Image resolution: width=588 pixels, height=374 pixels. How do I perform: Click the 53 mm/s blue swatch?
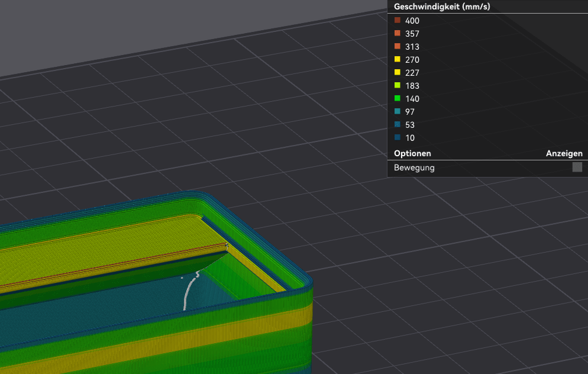tap(398, 124)
